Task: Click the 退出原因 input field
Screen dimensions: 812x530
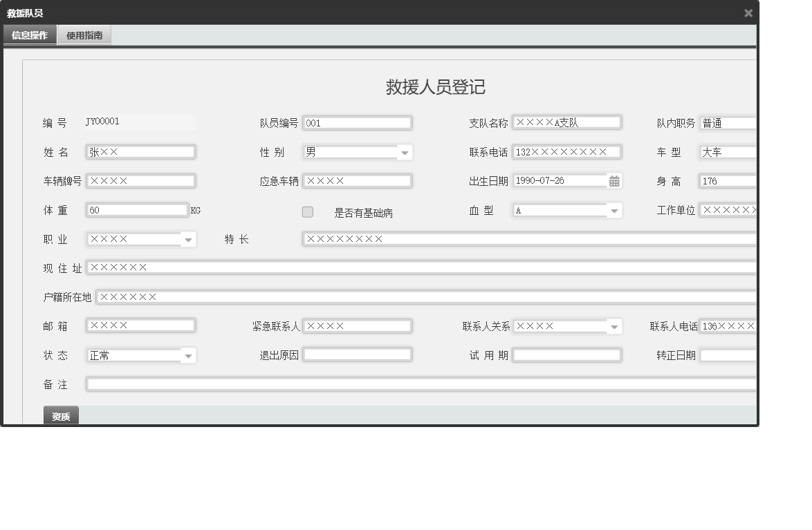Action: 358,354
